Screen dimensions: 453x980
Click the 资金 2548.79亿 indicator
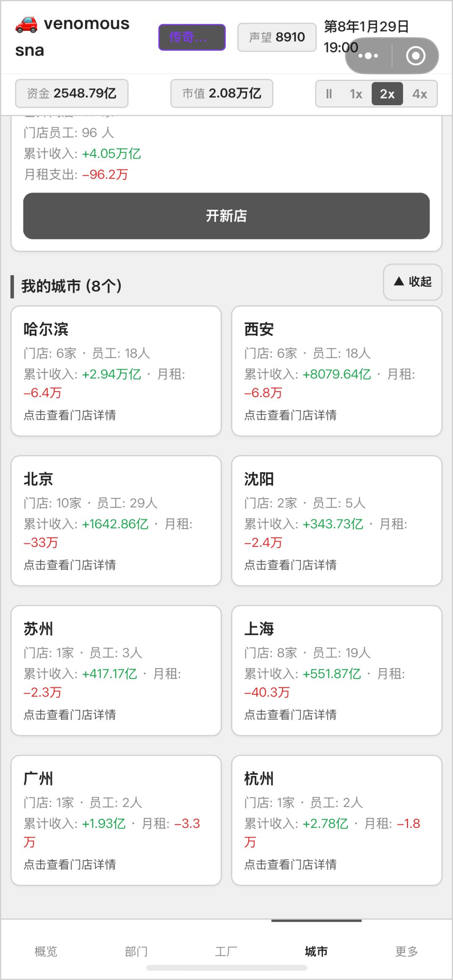click(x=72, y=94)
